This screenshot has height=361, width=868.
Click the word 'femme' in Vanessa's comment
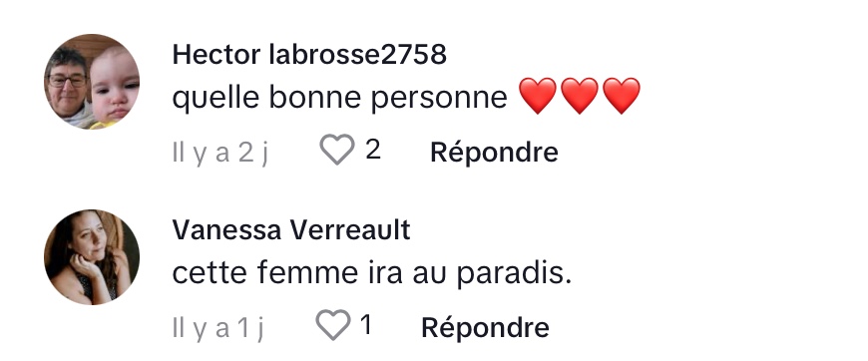[x=294, y=273]
